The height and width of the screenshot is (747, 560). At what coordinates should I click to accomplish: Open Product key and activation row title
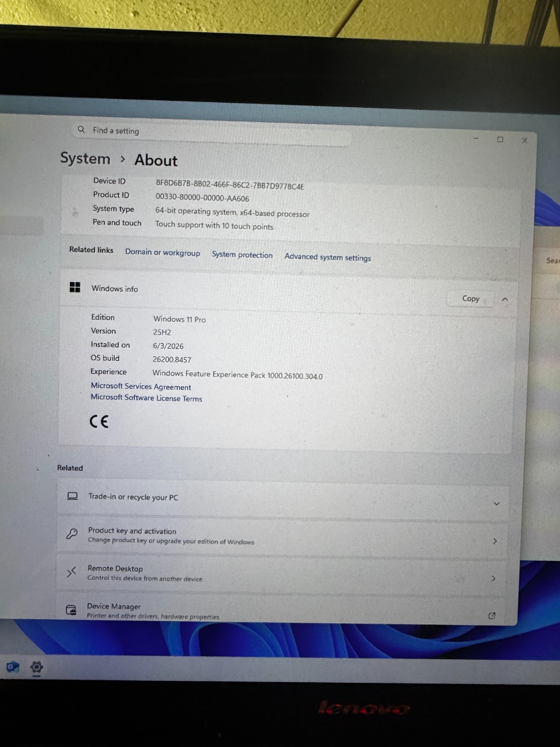(x=132, y=531)
